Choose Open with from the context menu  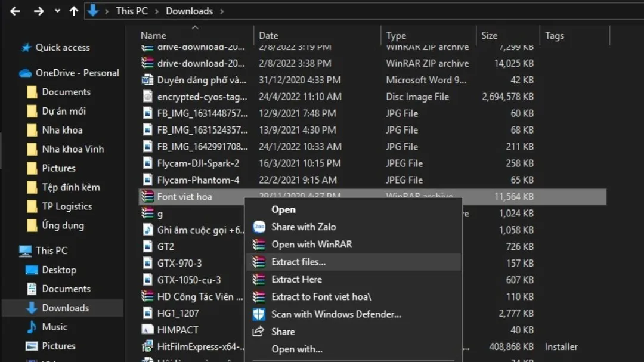[296, 349]
